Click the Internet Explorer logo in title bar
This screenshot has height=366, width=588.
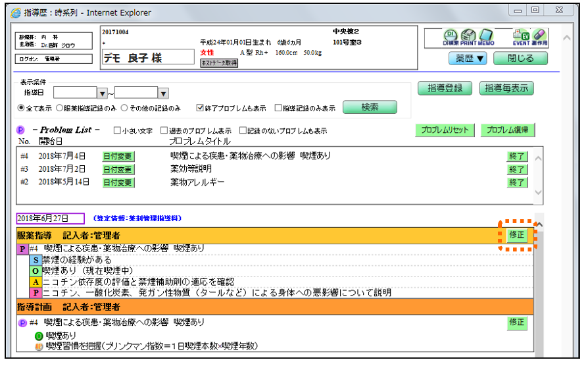tap(16, 13)
